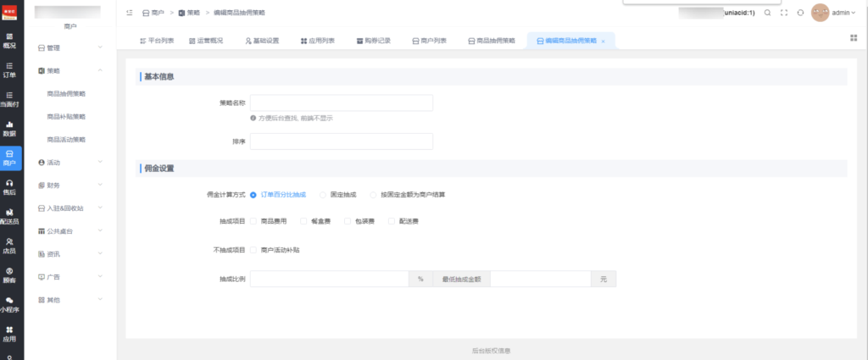Select 按固定金额为商户结算 radio option
Screen dimensions: 868x360
(373, 195)
